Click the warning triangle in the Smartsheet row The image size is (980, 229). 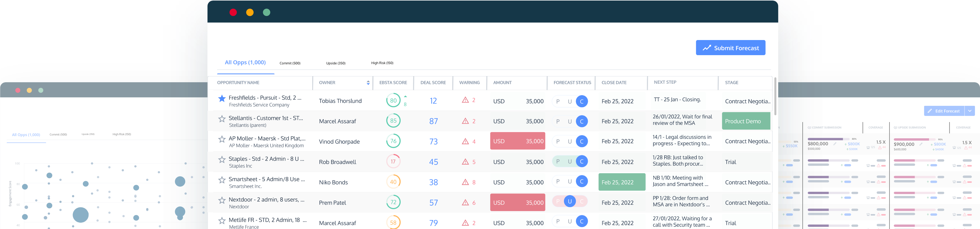pos(465,182)
